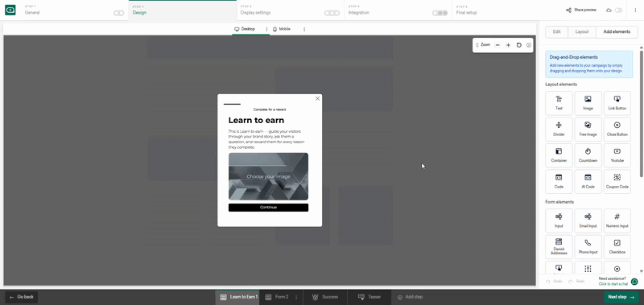This screenshot has height=305, width=644.
Task: Add a Danish Addresses element
Action: point(559,247)
